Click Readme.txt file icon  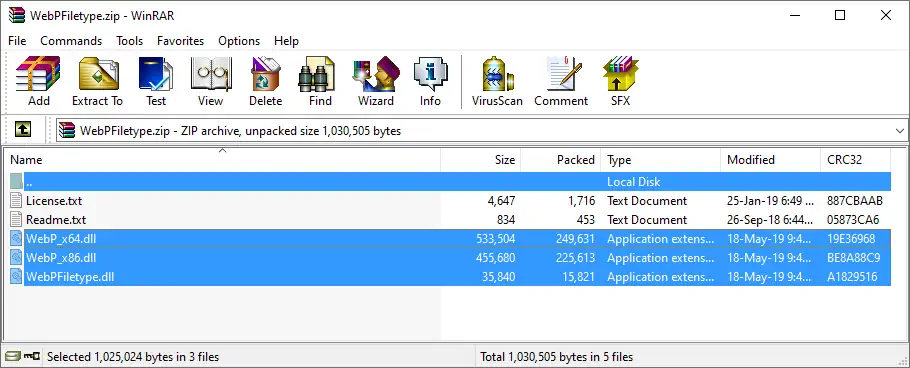[16, 220]
